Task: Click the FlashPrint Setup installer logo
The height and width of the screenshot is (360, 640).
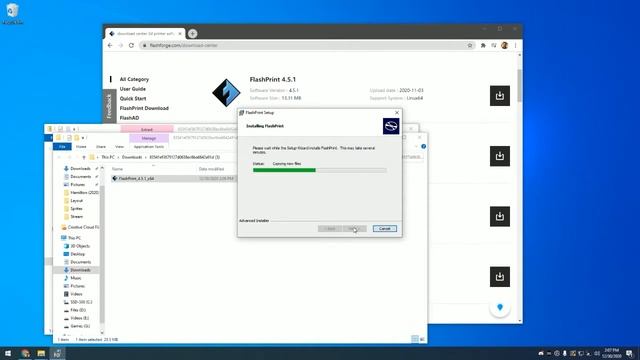Action: pos(391,126)
